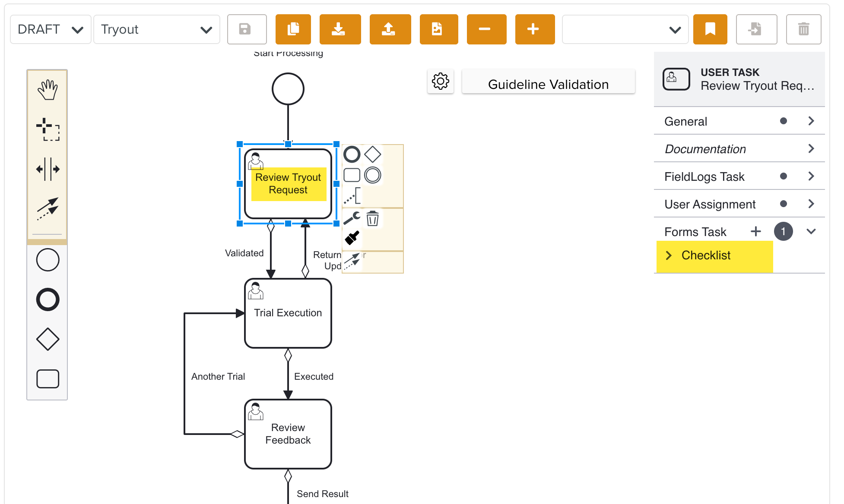
Task: Click the wrench change-type icon
Action: (x=352, y=218)
